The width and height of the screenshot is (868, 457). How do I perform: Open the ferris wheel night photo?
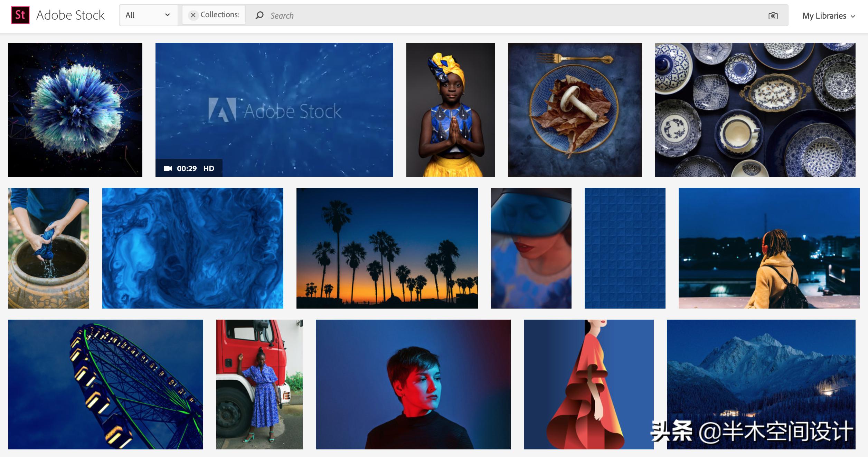(x=105, y=384)
